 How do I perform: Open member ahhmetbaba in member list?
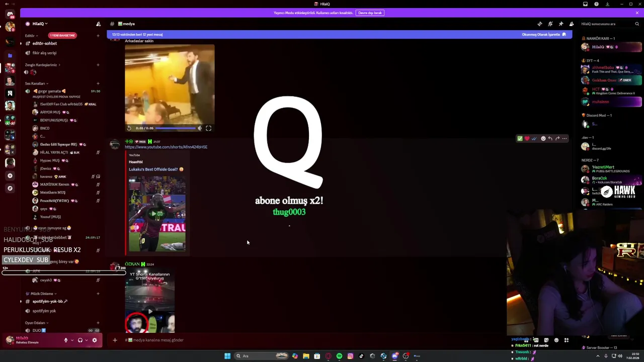(611, 69)
